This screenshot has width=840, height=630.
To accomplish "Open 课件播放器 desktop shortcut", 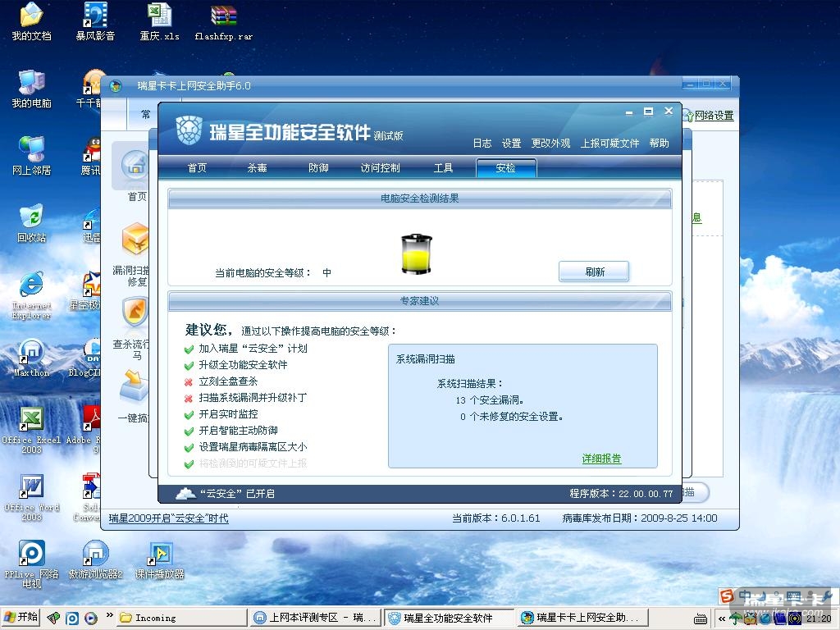I will [x=159, y=560].
